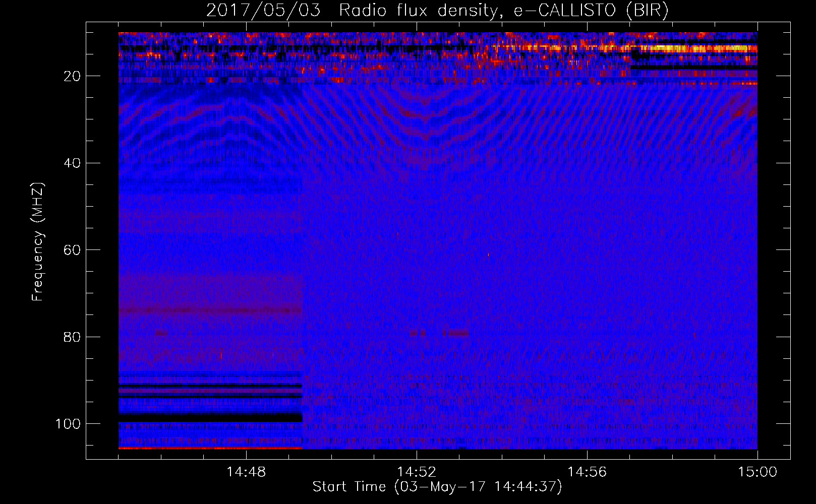Click the red line at spectrogram bottom-left edge
Viewport: 816px width, 504px height.
tap(210, 448)
